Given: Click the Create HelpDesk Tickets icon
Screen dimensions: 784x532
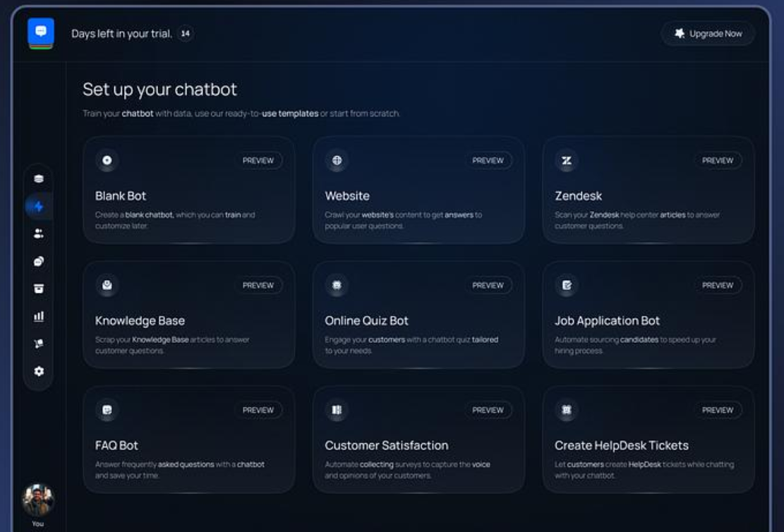Looking at the screenshot, I should 567,410.
